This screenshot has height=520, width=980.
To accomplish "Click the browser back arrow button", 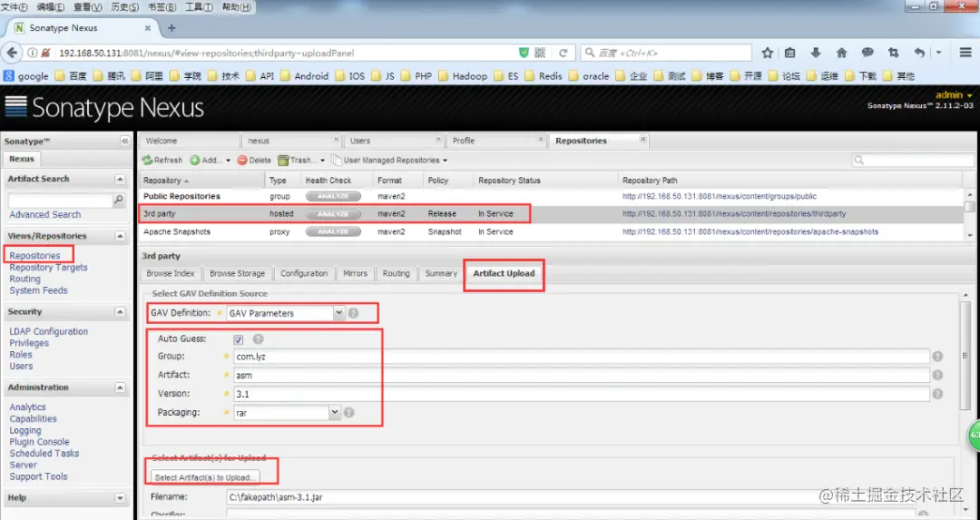I will click(12, 54).
